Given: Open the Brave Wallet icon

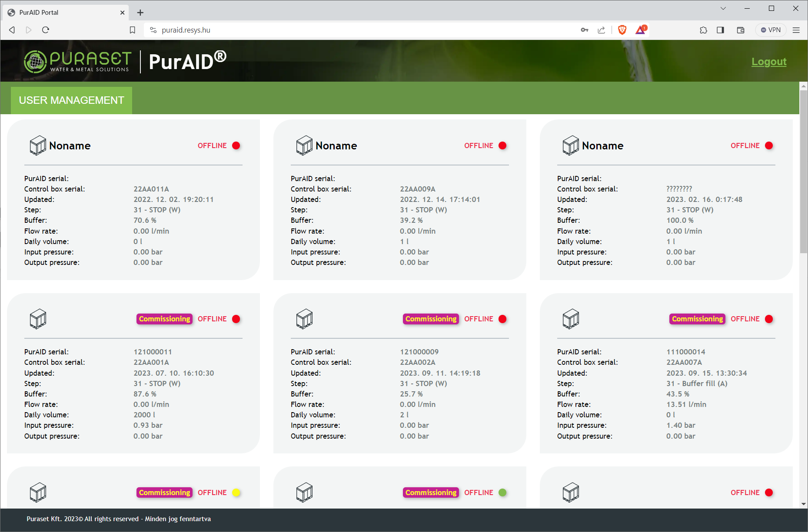Looking at the screenshot, I should tap(741, 30).
